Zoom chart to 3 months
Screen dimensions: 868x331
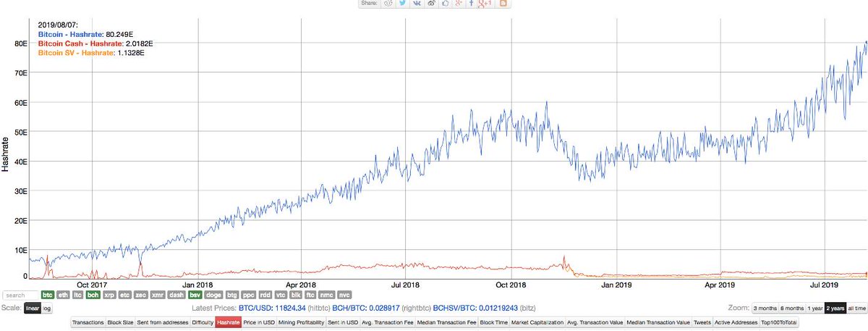coord(765,309)
